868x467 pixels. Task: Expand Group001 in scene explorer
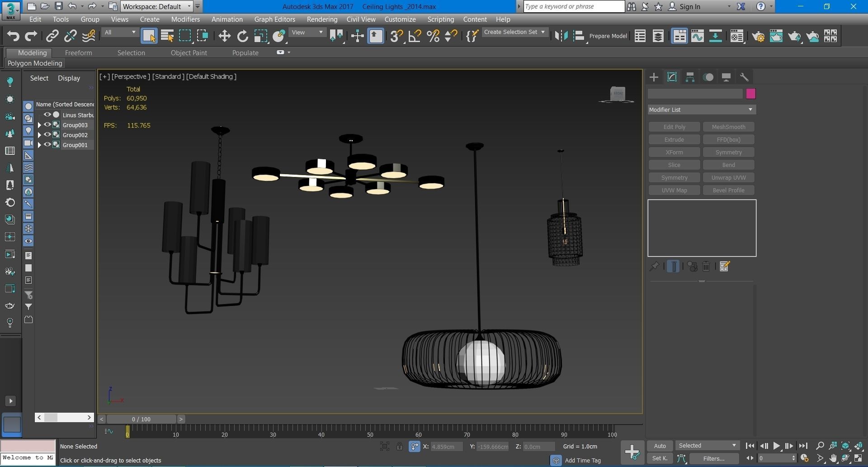click(x=39, y=145)
